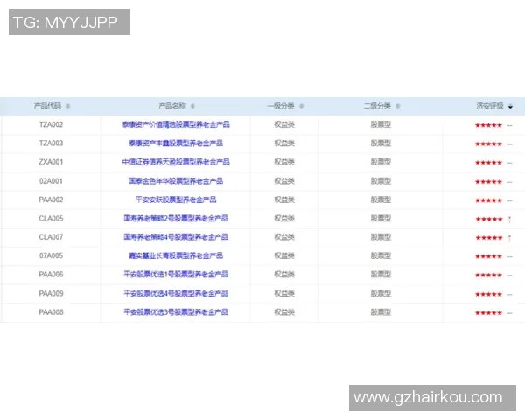Click five-star rating in TZA002 row
This screenshot has height=420, width=525.
(488, 125)
